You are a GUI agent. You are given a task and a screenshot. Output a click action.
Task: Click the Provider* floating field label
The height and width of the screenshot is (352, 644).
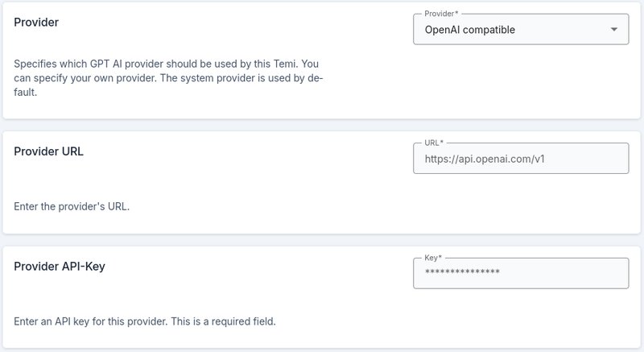tap(441, 14)
